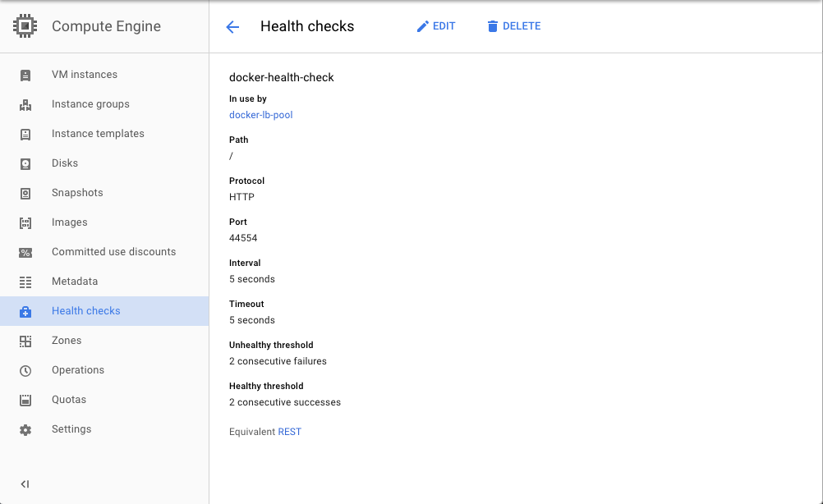Click the 2 consecutive successes value
Viewport: 823px width, 504px height.
coord(285,402)
